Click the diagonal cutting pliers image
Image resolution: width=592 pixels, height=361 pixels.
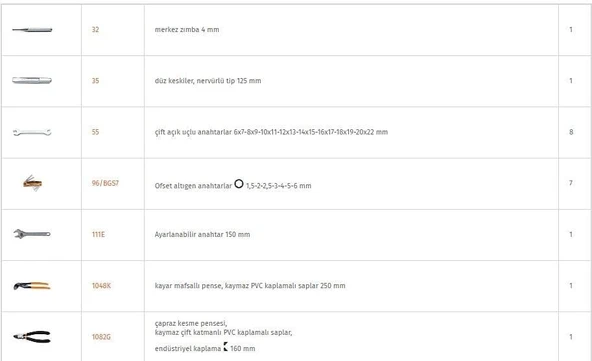point(32,337)
